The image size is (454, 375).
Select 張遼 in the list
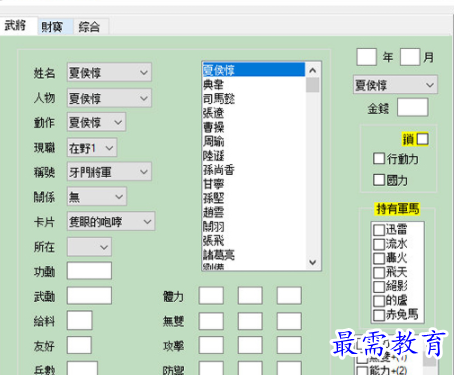tap(254, 113)
